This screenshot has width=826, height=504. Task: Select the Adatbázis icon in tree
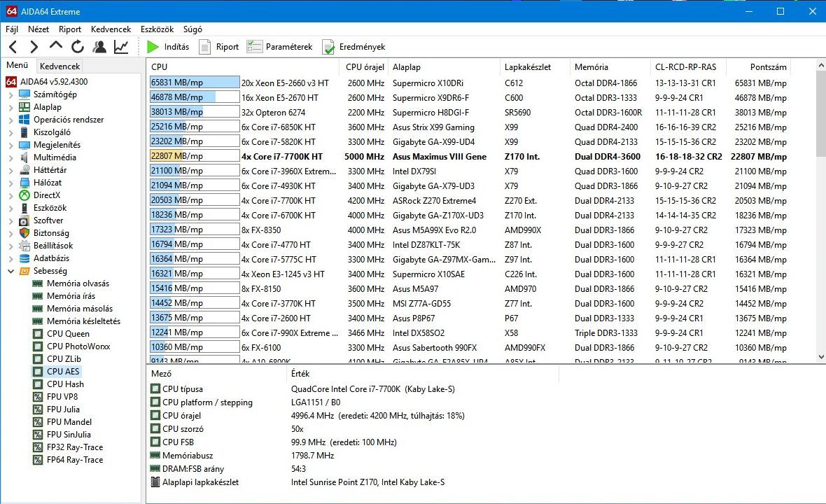pyautogui.click(x=24, y=258)
